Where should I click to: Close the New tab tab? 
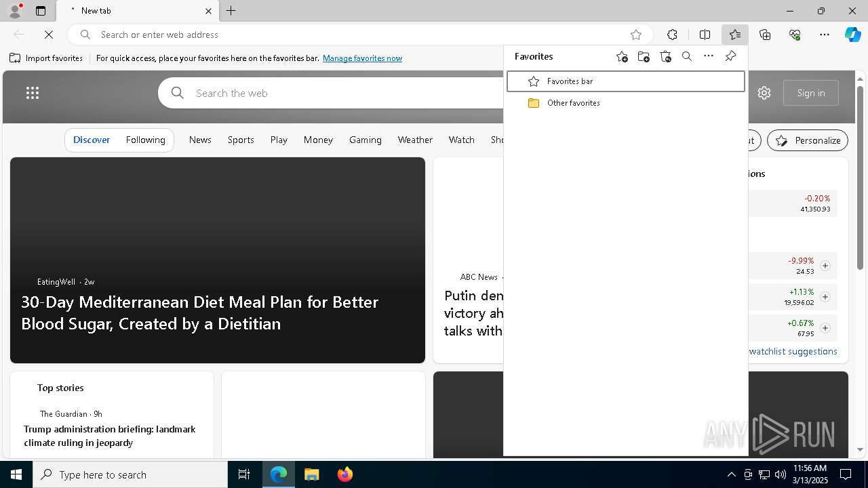click(x=208, y=11)
